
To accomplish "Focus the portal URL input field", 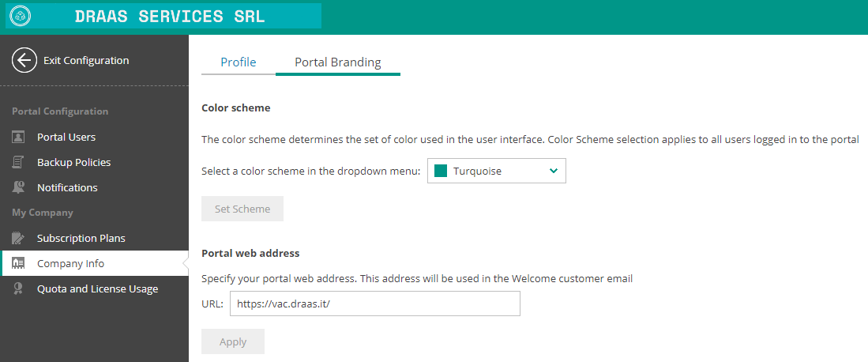I will coord(375,304).
